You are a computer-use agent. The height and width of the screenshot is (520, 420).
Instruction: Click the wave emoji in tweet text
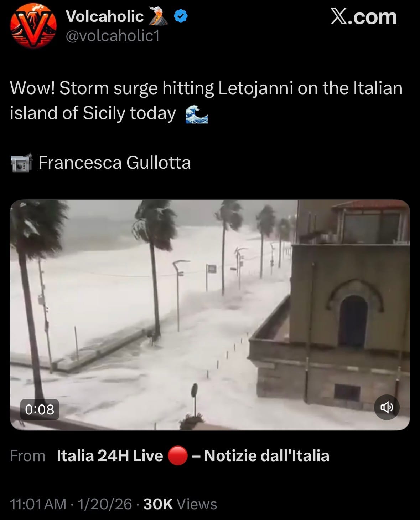click(x=197, y=114)
